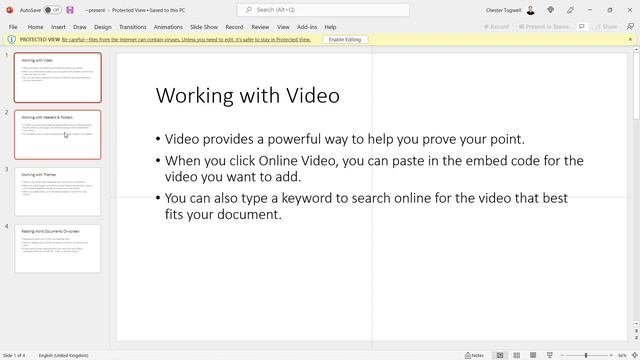Select slide 4 thumbnail Reading Word Documents On-screen

(x=58, y=248)
